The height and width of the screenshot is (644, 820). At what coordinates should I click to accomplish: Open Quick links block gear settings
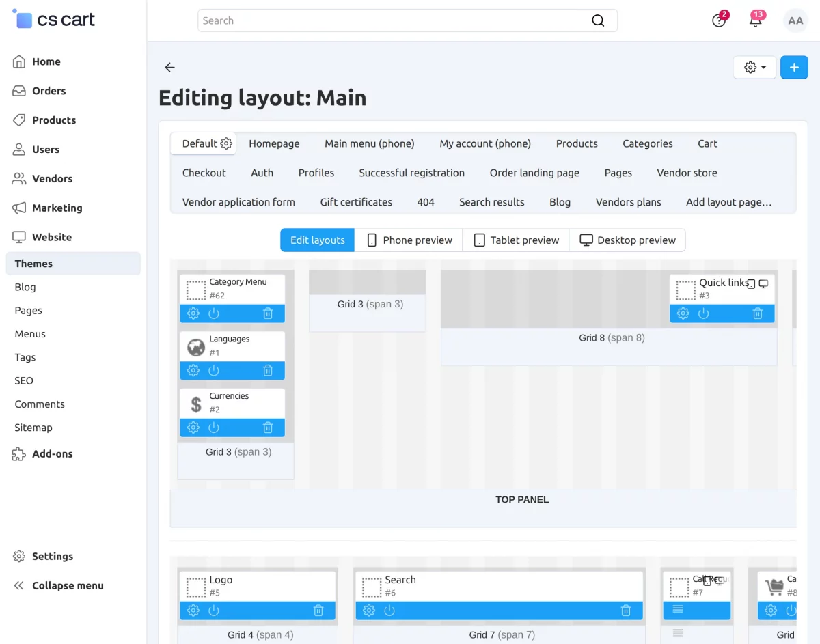coord(683,313)
